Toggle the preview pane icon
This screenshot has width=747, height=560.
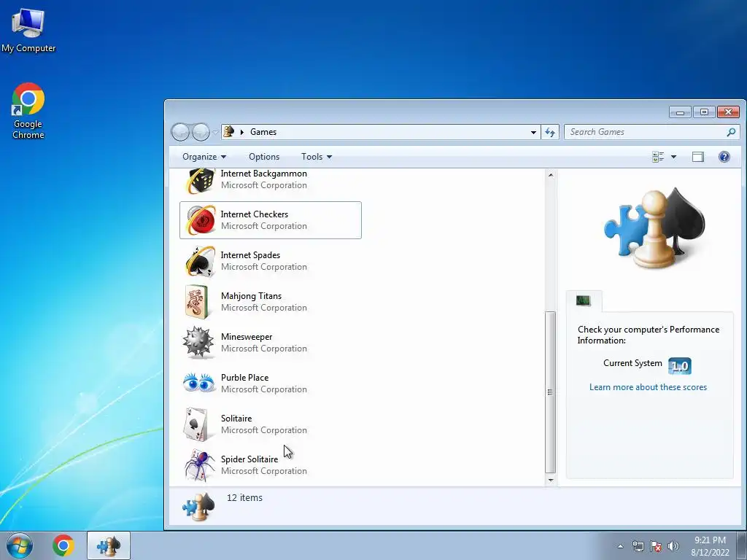[x=698, y=157]
